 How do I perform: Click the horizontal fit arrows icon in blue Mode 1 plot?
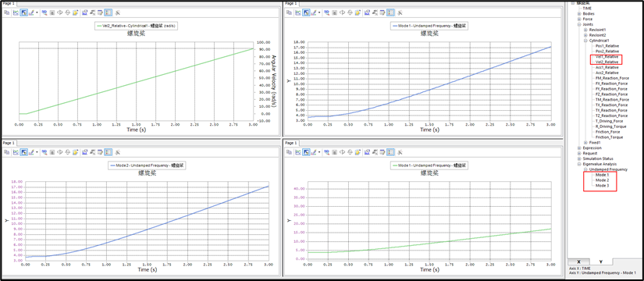coord(342,12)
